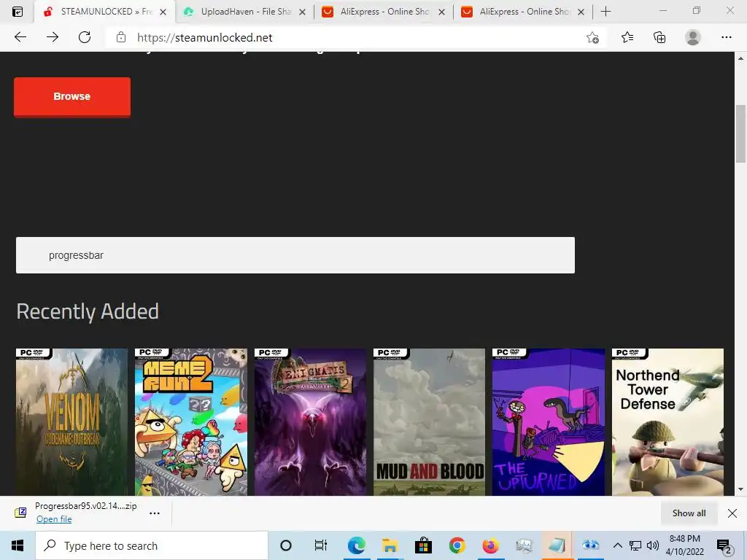Open the Favorites list icon
Viewport: 747px width, 560px height.
(x=627, y=37)
